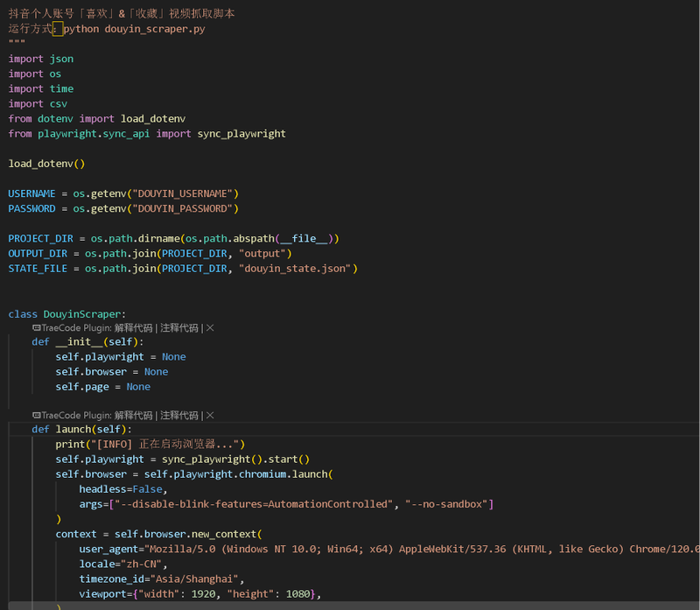Click "python douyin_scraper.py" in the docstring
Image resolution: width=700 pixels, height=610 pixels.
135,29
